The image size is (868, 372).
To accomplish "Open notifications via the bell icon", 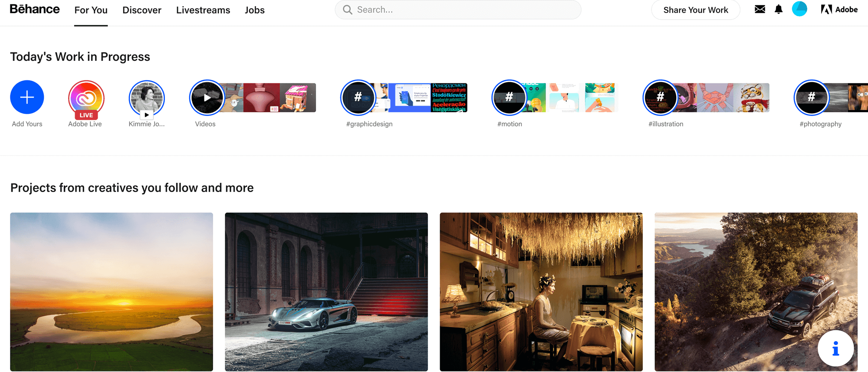I will click(779, 9).
